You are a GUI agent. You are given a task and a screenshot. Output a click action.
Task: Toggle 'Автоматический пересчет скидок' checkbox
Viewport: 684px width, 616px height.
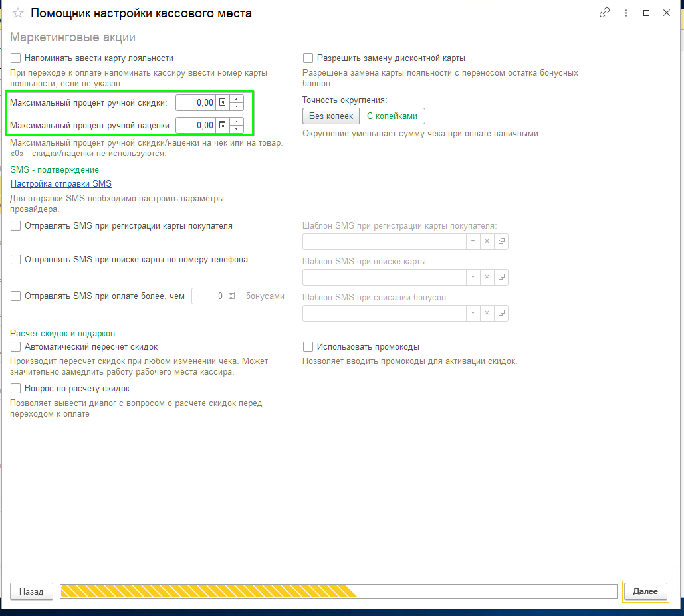tap(16, 347)
